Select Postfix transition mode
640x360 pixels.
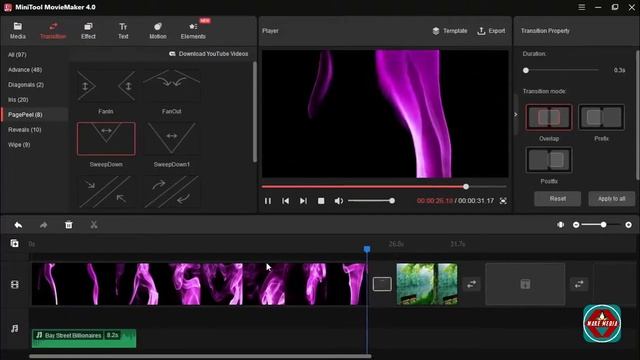(x=549, y=160)
